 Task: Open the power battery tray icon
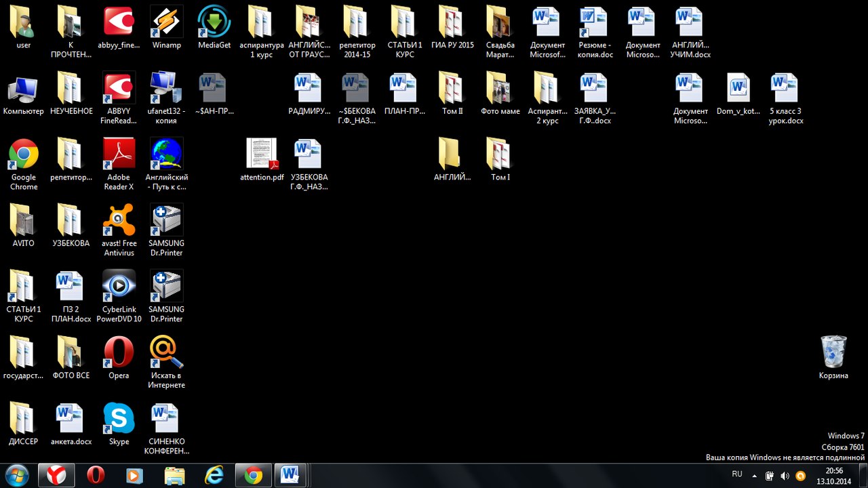[770, 476]
